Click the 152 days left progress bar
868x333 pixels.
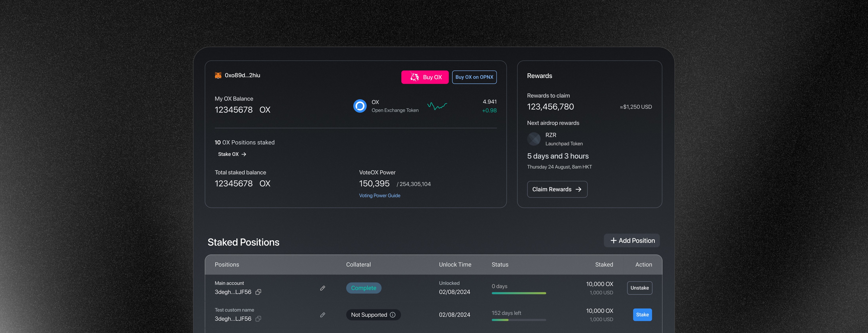(x=519, y=320)
